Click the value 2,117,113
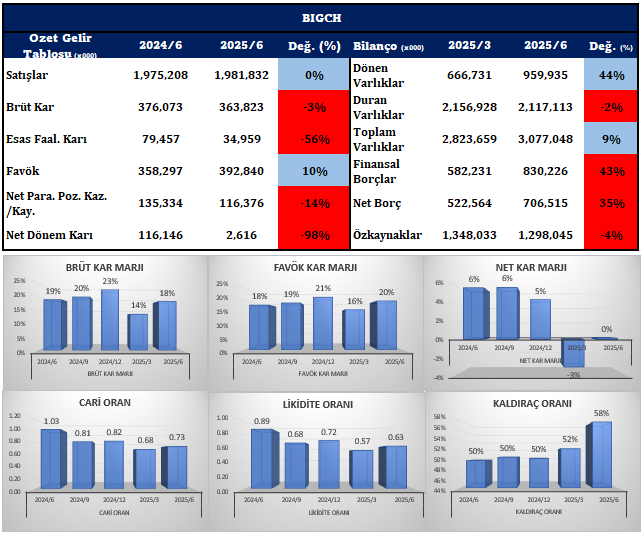 coord(545,107)
